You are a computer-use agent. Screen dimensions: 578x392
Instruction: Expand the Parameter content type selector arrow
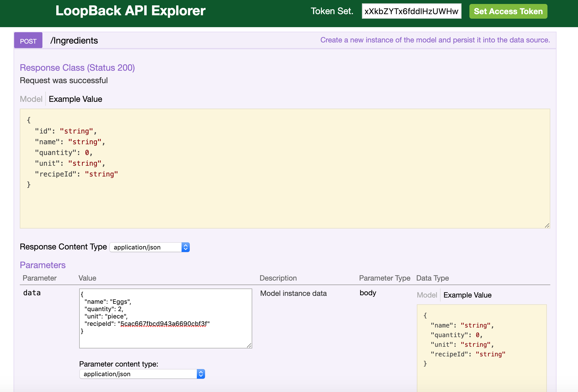201,374
